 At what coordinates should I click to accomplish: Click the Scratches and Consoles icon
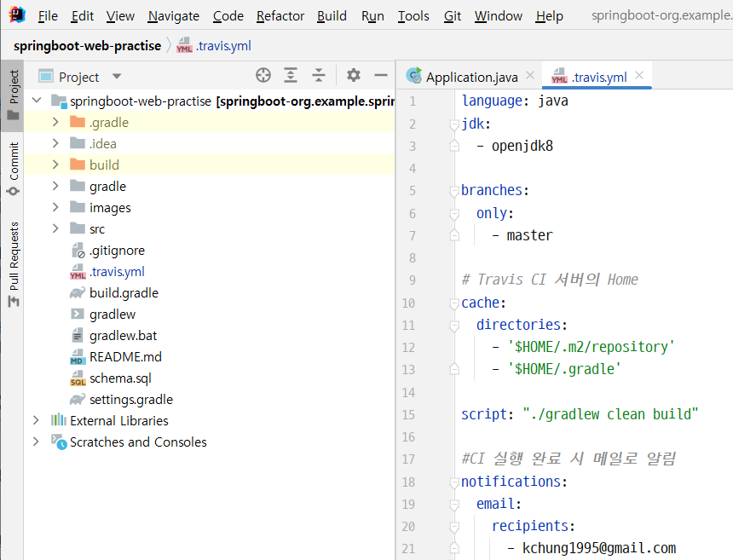59,442
